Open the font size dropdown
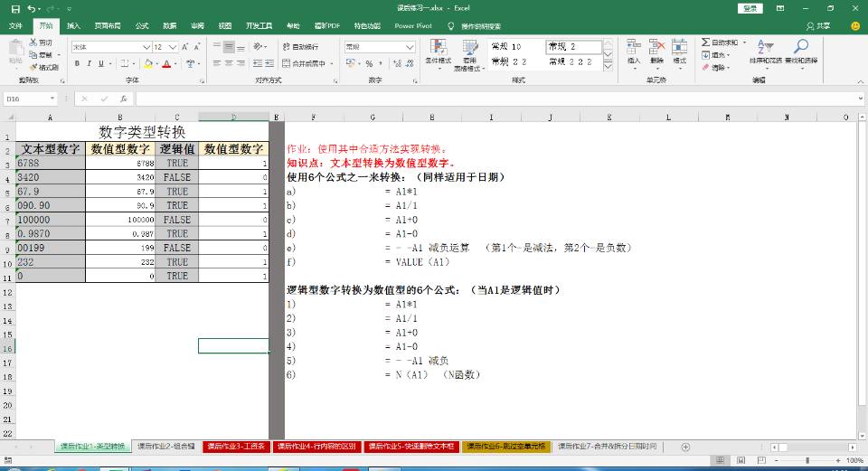Viewport: 868px width, 471px height. (173, 47)
